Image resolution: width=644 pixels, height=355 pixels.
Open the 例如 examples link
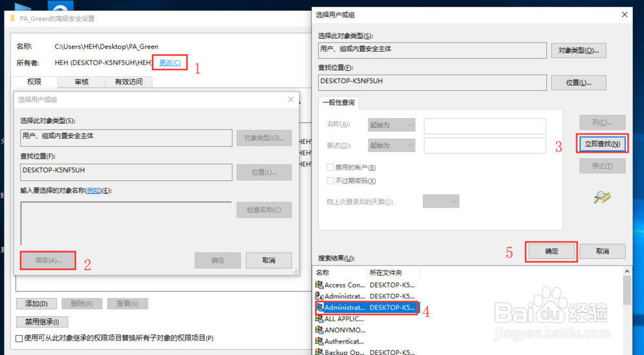[x=93, y=191]
